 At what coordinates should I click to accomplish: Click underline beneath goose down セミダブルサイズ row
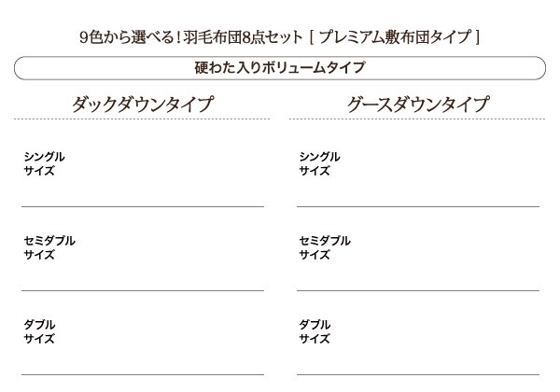click(417, 290)
